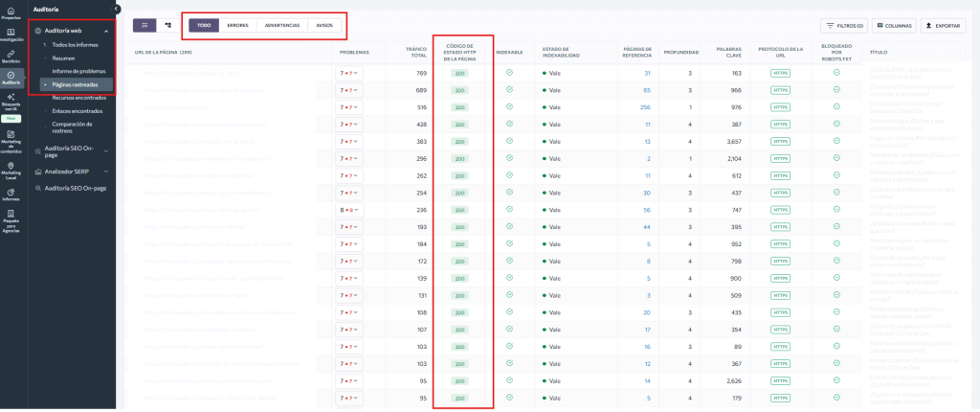This screenshot has height=412, width=980.
Task: Select the Errores tab
Action: click(x=236, y=25)
